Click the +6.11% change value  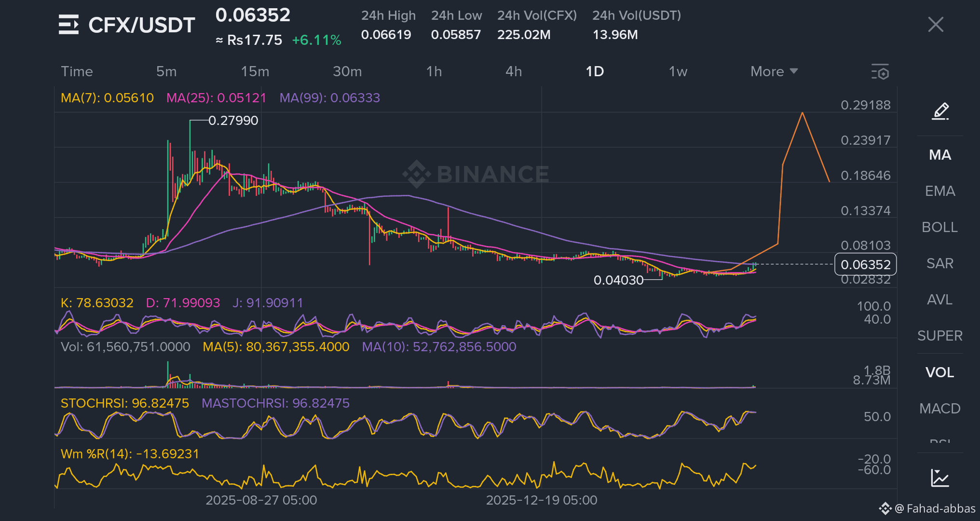(316, 40)
